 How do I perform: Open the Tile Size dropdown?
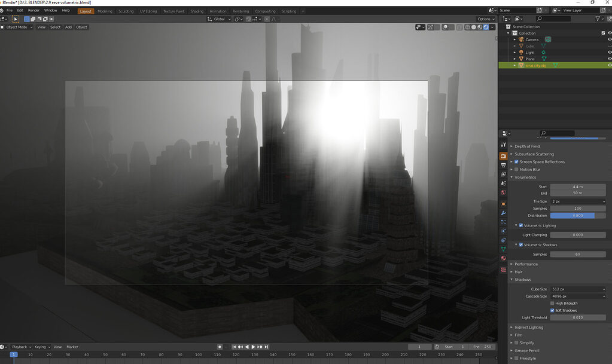pos(577,201)
